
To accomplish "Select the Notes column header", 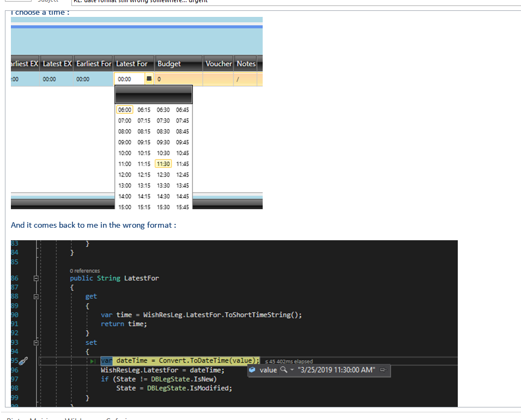I will coord(246,63).
